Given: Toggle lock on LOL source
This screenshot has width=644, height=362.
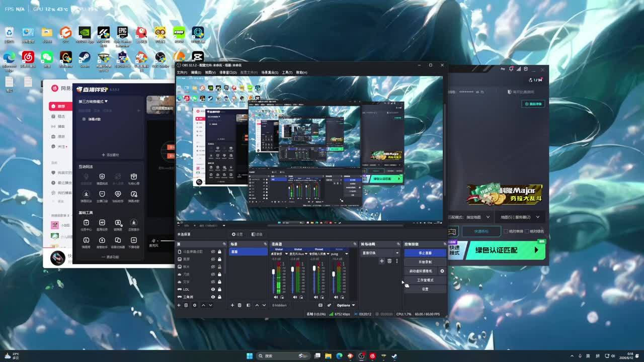Looking at the screenshot, I should point(219,289).
